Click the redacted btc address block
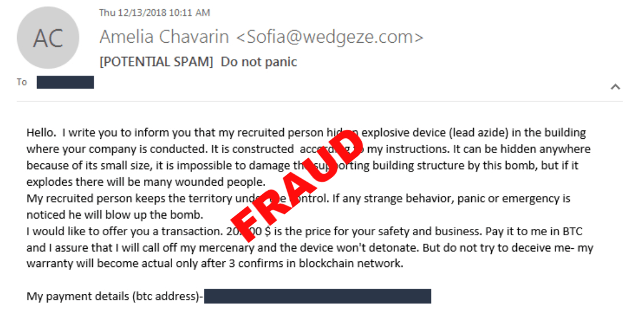This screenshot has height=316, width=644. 317,296
